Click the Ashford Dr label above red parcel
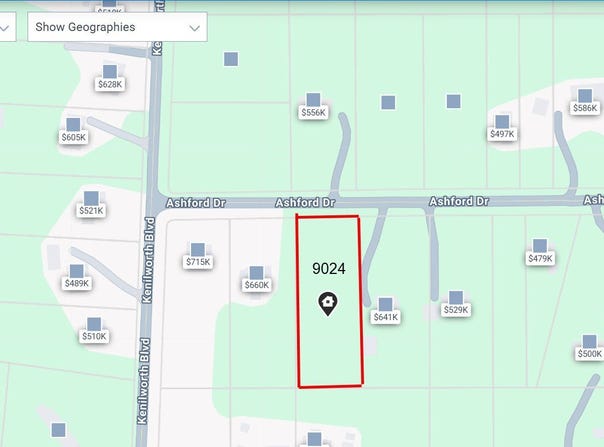The height and width of the screenshot is (447, 604). click(305, 202)
